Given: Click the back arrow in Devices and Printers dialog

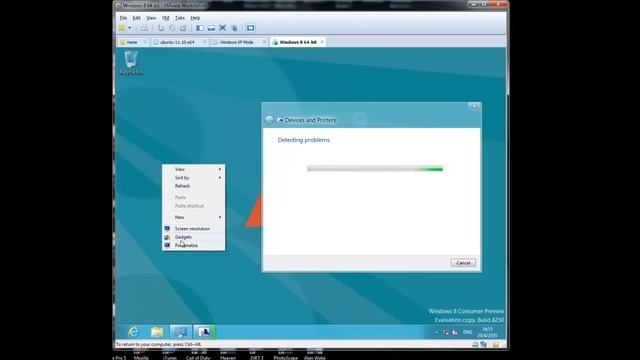Looking at the screenshot, I should pyautogui.click(x=269, y=120).
